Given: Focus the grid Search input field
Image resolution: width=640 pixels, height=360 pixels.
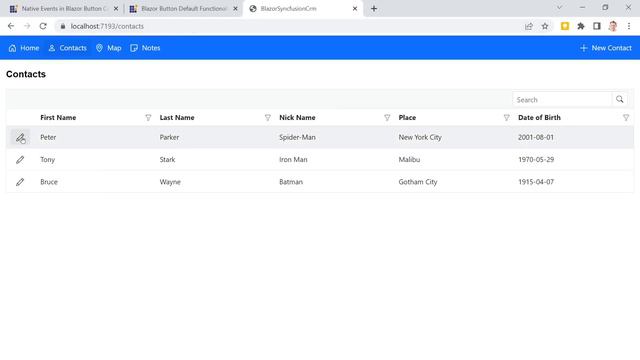Looking at the screenshot, I should [562, 100].
